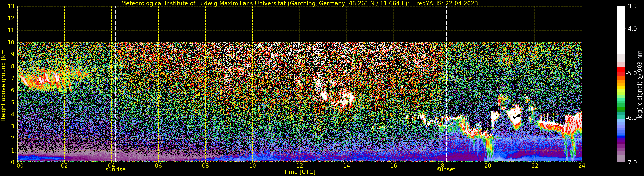This screenshot has height=176, width=644.
Task: Click the 'Height above ground [km]' axis label
Action: coord(3,84)
